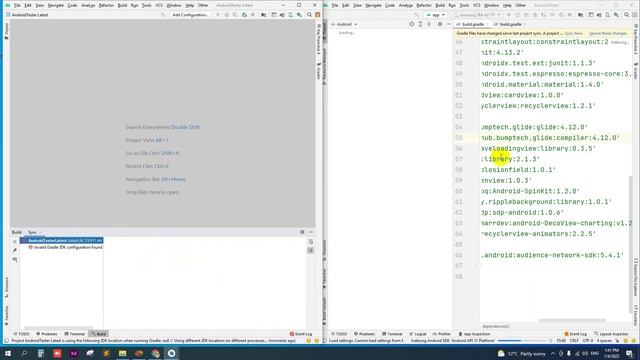Open Refactor menu in left window
The image size is (640, 360).
pyautogui.click(x=106, y=5)
